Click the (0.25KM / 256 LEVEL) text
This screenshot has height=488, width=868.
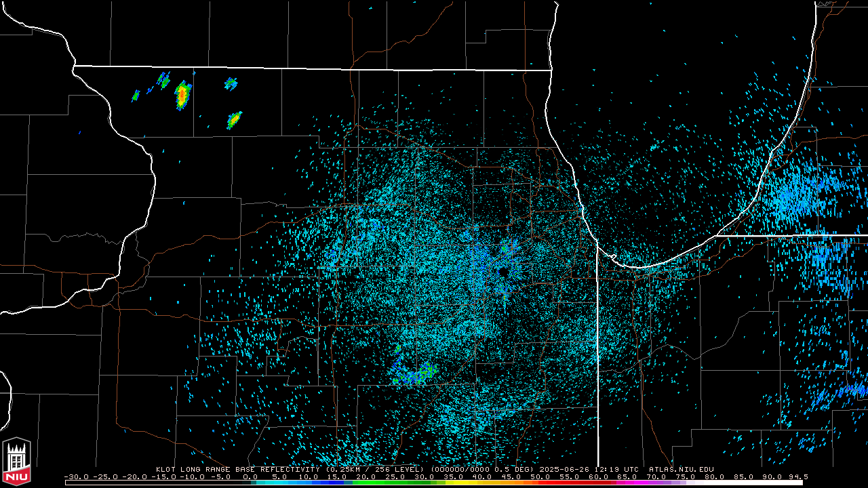pos(375,469)
